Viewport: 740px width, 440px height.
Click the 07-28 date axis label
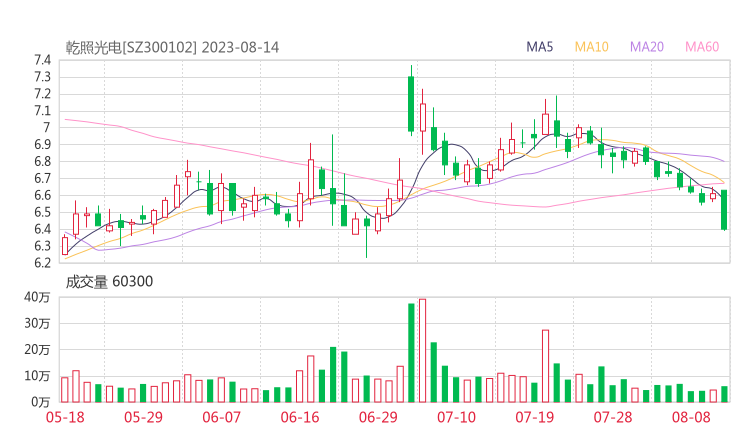coord(613,417)
